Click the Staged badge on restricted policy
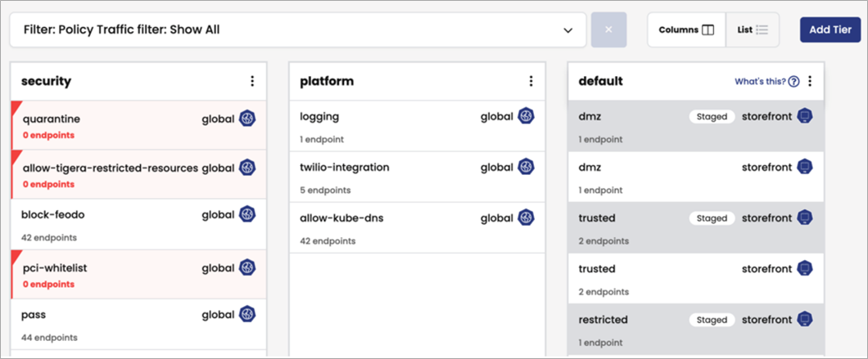 pos(712,320)
